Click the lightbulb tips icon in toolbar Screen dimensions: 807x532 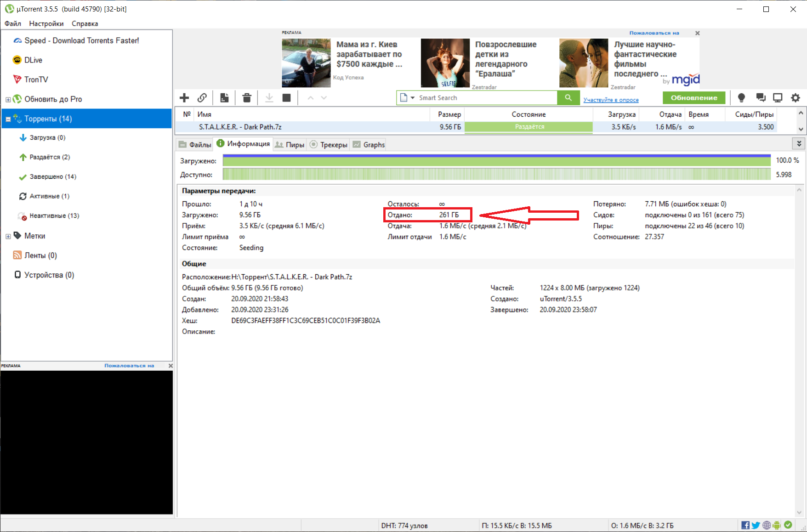tap(741, 98)
